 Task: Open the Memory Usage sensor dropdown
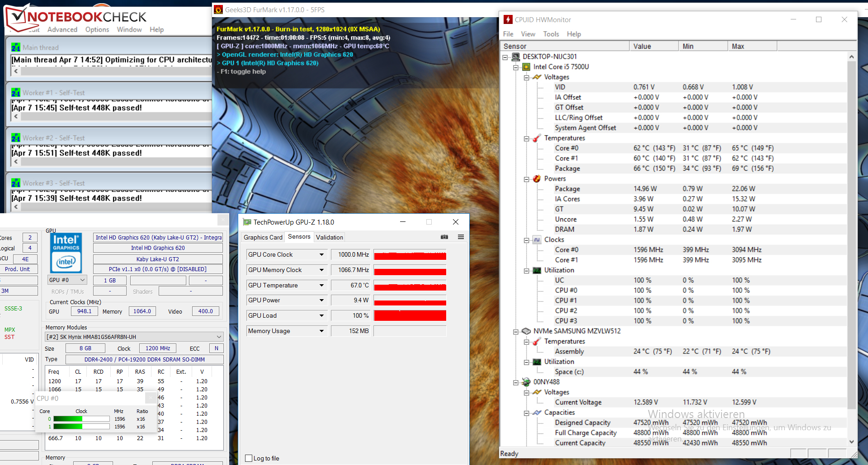(x=321, y=331)
